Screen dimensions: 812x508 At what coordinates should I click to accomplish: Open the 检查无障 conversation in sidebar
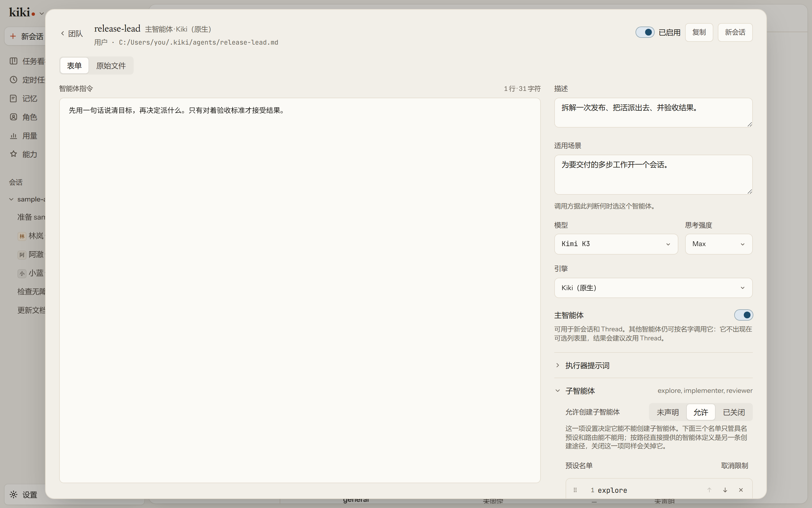pos(31,291)
